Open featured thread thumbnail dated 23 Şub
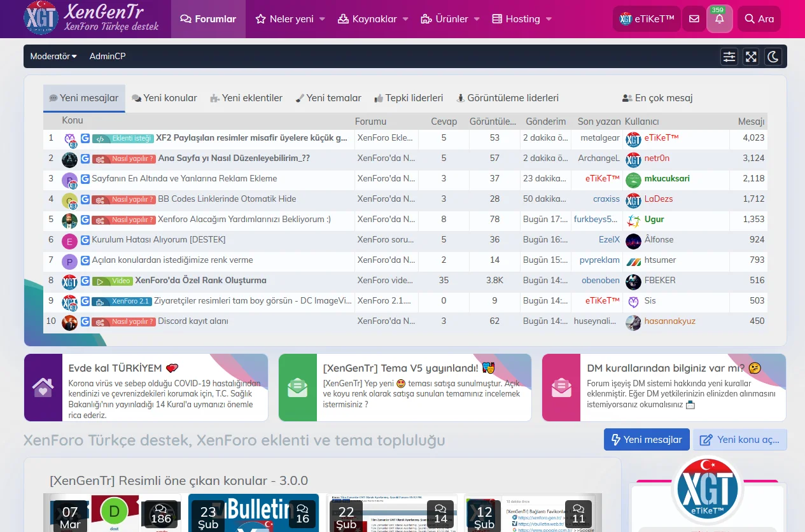Image resolution: width=805 pixels, height=532 pixels. 253,512
